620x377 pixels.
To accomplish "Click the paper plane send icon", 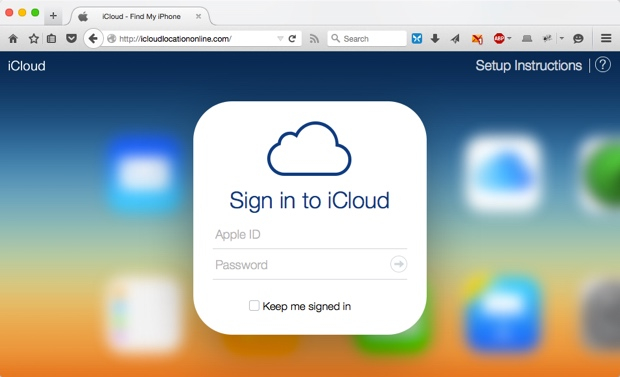I will (x=455, y=39).
